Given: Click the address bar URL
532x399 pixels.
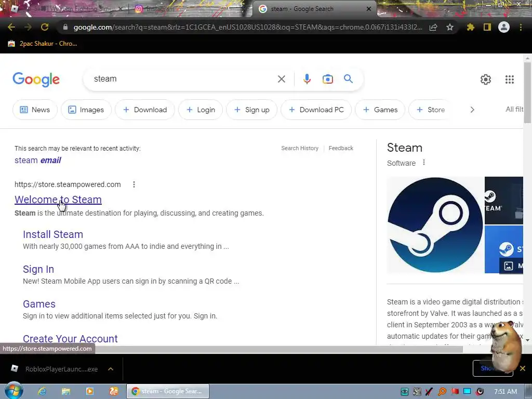Looking at the screenshot, I should [248, 27].
